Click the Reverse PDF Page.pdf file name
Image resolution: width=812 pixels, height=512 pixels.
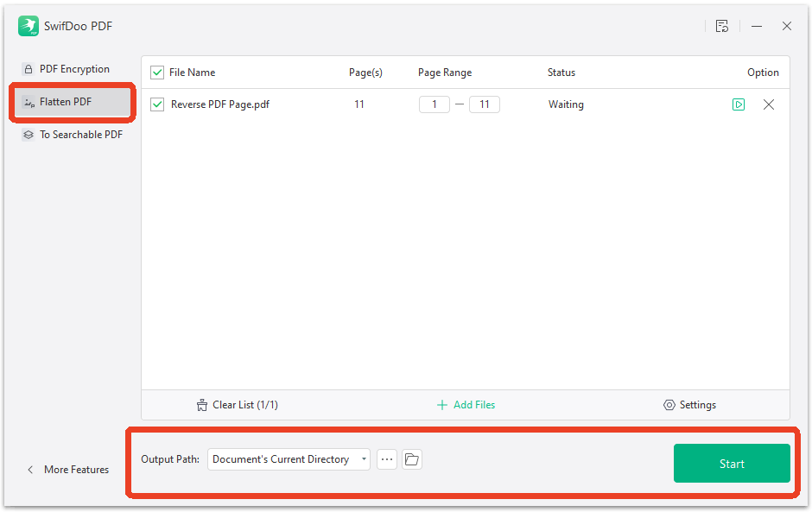(220, 104)
